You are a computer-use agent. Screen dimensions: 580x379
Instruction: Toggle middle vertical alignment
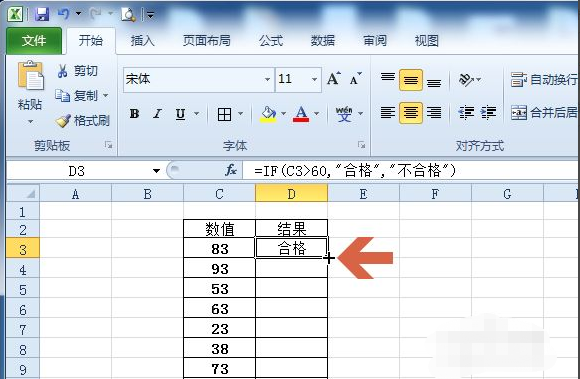pyautogui.click(x=411, y=79)
